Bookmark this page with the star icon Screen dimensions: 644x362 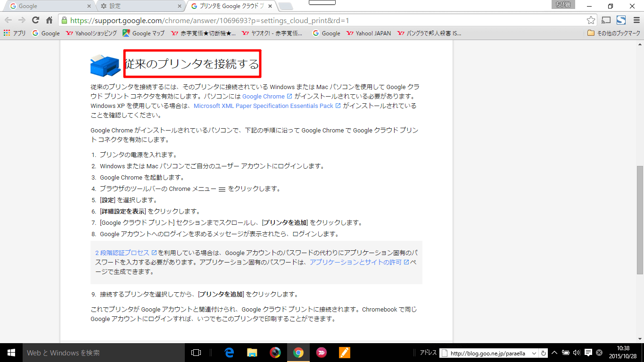coord(591,20)
